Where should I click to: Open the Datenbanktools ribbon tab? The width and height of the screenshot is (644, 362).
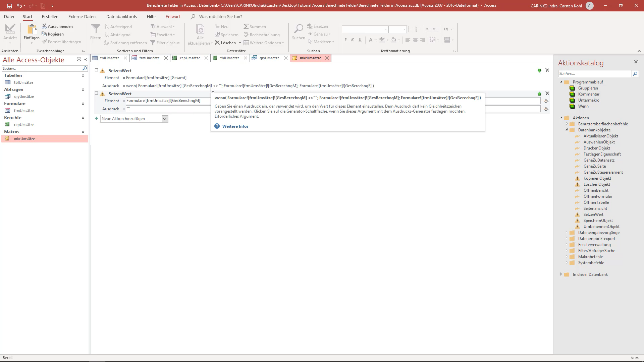121,16
